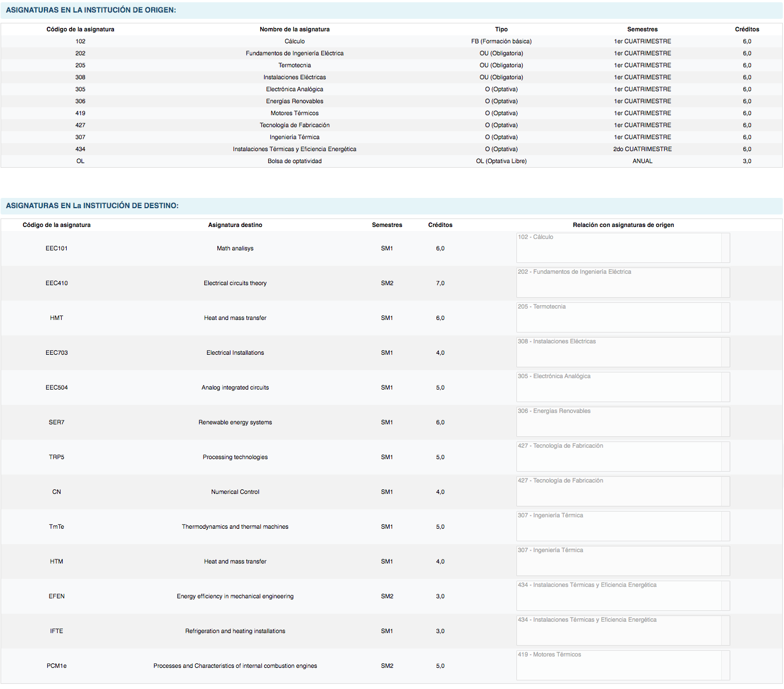Click 'Heat and mass transfer' in the HTM row

(235, 561)
